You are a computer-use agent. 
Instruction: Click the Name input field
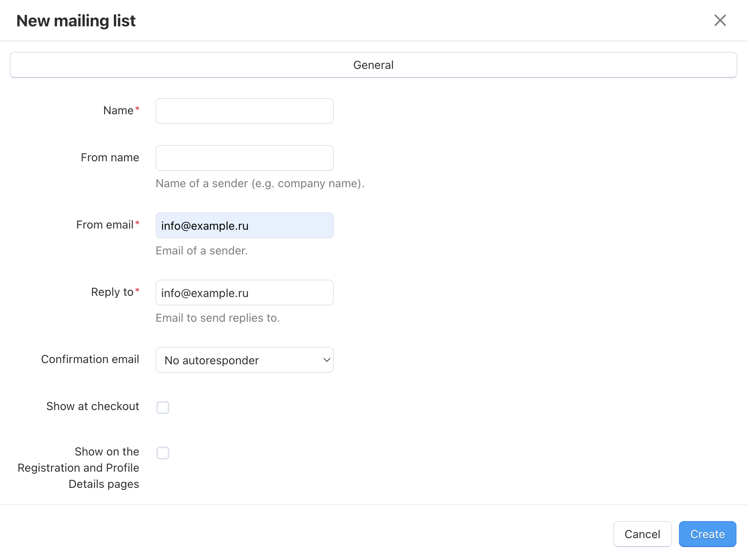click(x=244, y=111)
